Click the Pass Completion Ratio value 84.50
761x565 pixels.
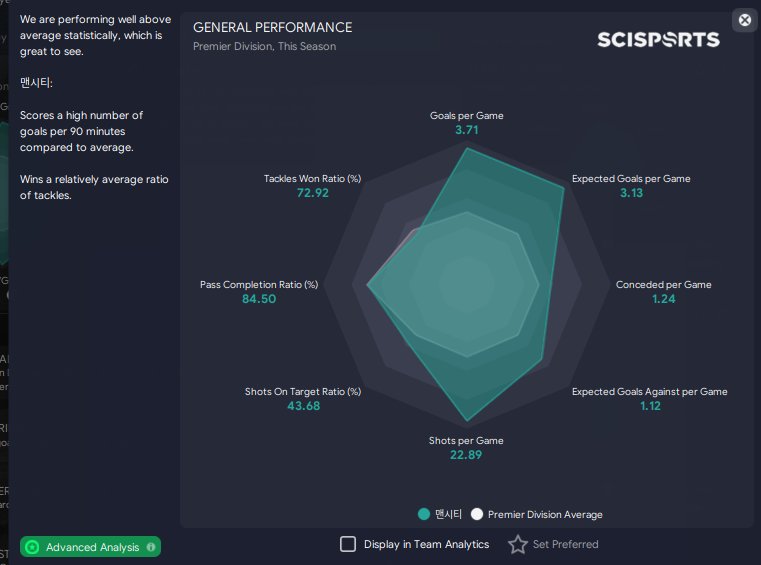coord(259,299)
